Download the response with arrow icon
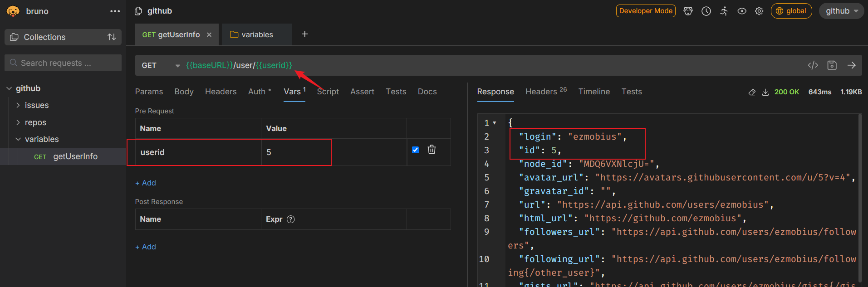The height and width of the screenshot is (287, 868). (x=765, y=92)
